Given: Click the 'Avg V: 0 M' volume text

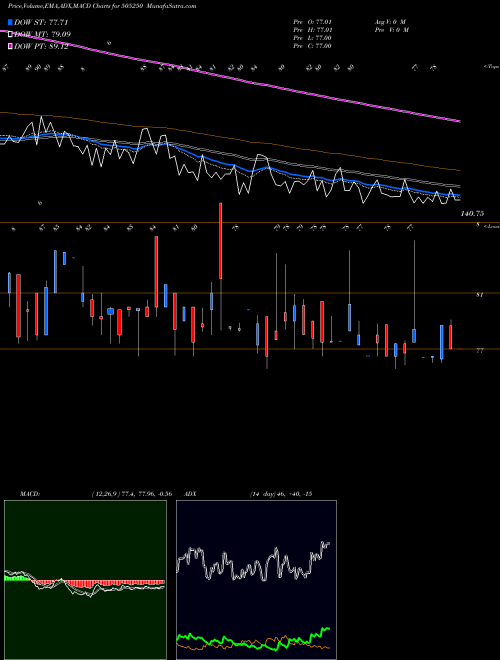Looking at the screenshot, I should 390,22.
